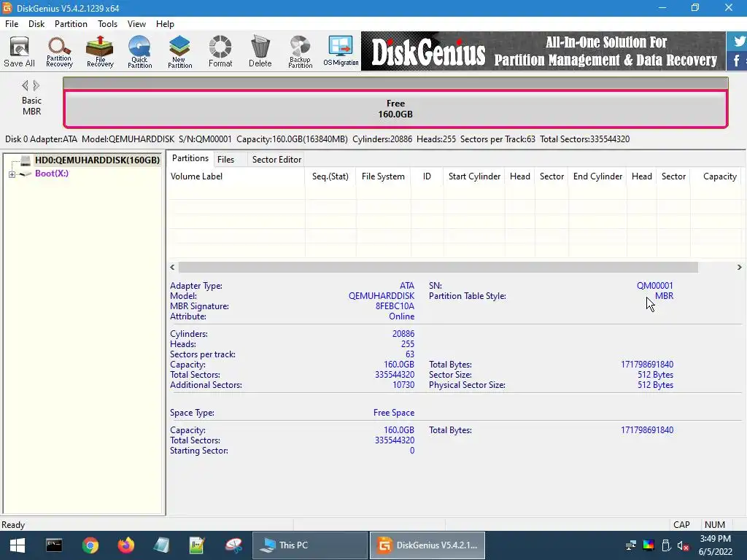Select Boot(X:) in the disk tree

[52, 174]
